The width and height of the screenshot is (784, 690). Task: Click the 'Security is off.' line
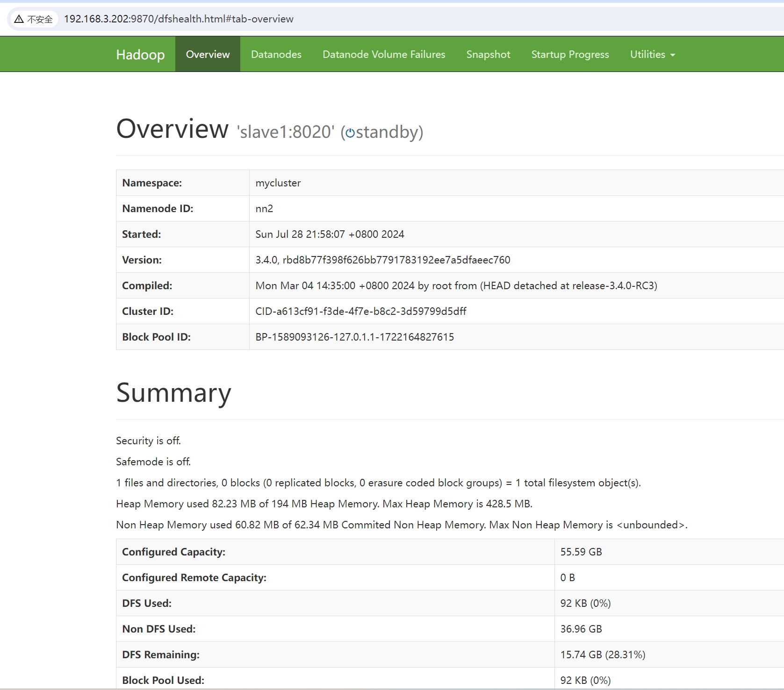click(148, 441)
